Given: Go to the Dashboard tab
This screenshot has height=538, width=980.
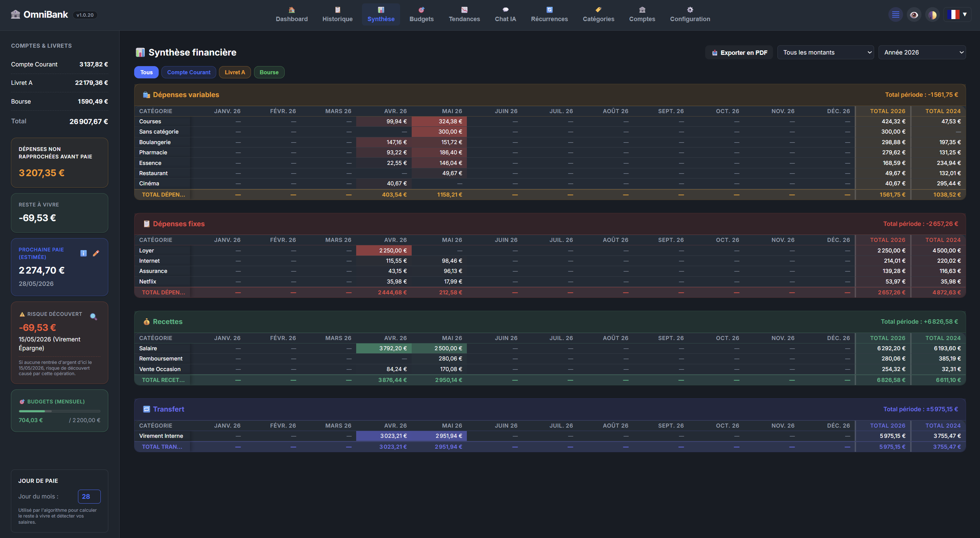Looking at the screenshot, I should click(x=291, y=14).
